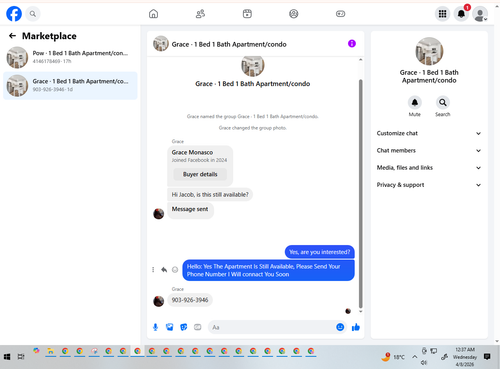Image resolution: width=500 pixels, height=369 pixels.
Task: Select the Grace - 1 Bed 1 Bath conversation
Action: [70, 86]
